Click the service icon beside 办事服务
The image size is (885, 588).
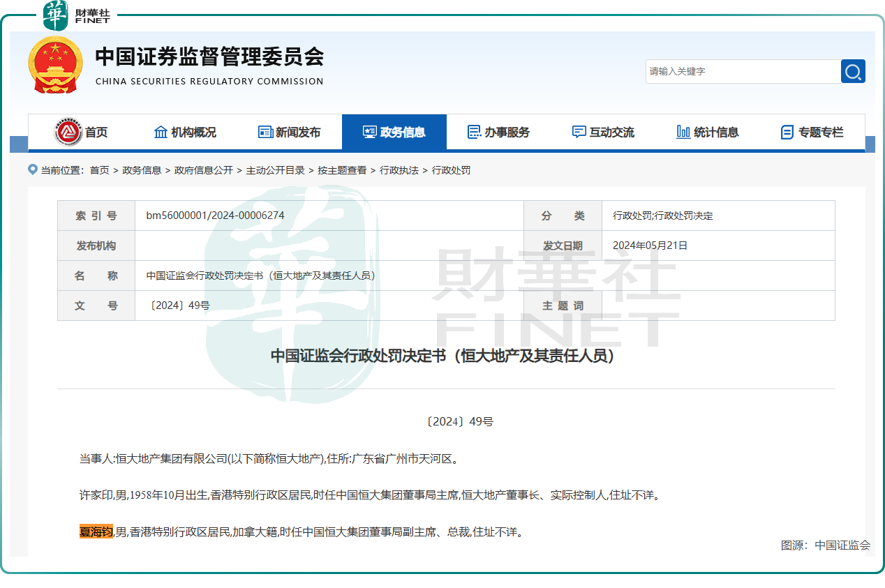474,132
